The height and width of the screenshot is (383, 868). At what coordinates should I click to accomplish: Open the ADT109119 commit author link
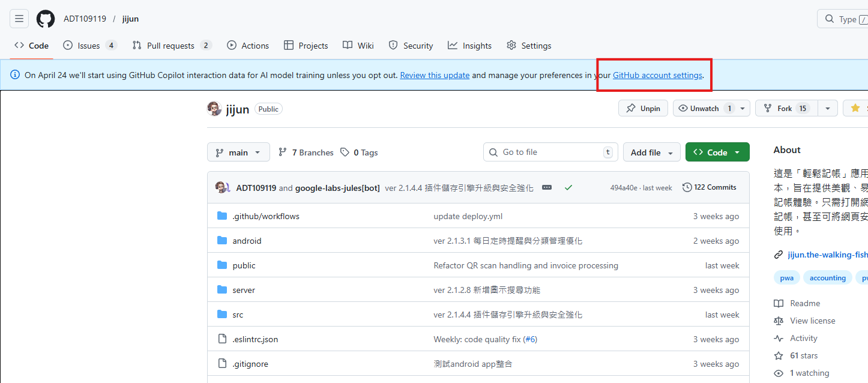tap(256, 188)
